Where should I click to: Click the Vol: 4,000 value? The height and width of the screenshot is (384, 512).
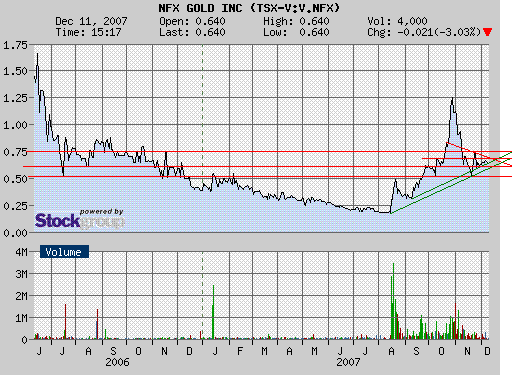pyautogui.click(x=397, y=21)
